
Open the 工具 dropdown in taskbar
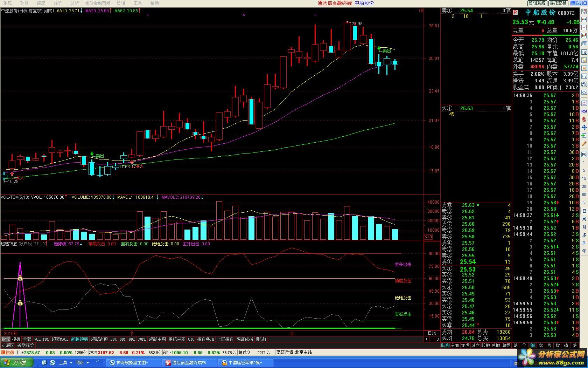(x=65, y=362)
